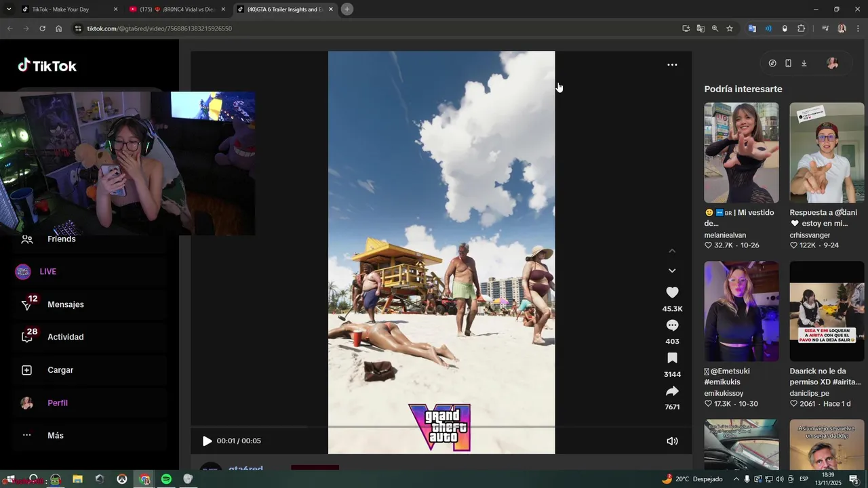Image resolution: width=868 pixels, height=488 pixels.
Task: Switch to the TikTok - Make Your Day tab
Action: pyautogui.click(x=68, y=9)
